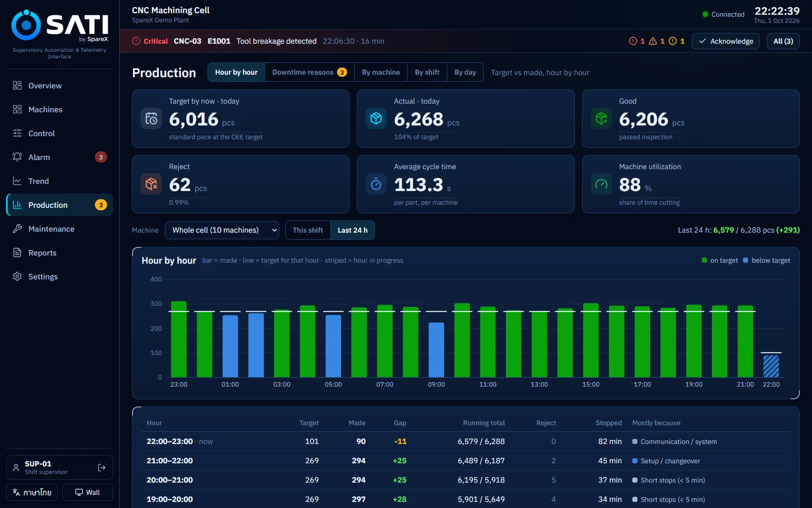Viewport: 812px width, 508px height.
Task: Switch to the Hour by hour tab
Action: (x=236, y=72)
